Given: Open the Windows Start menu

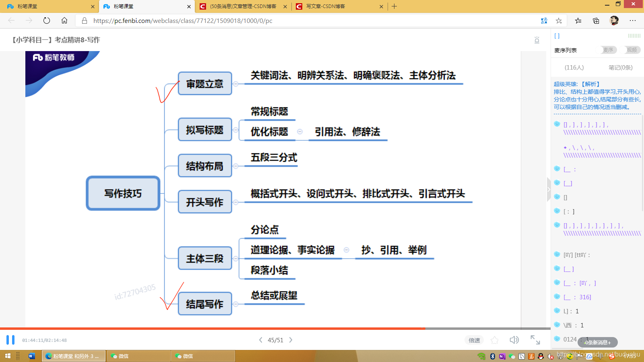Looking at the screenshot, I should point(8,356).
